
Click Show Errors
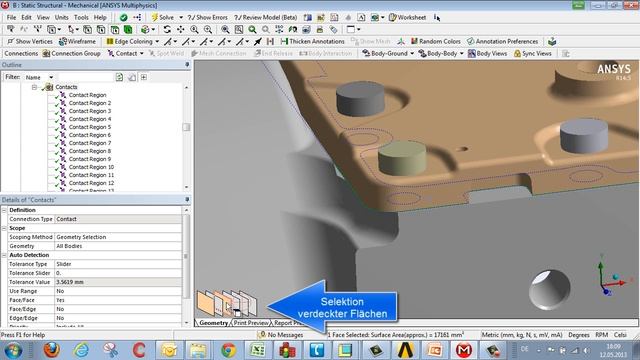(x=207, y=18)
